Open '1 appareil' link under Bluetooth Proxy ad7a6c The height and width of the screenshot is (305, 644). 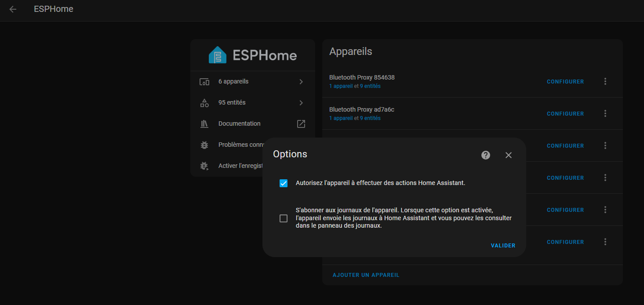341,118
